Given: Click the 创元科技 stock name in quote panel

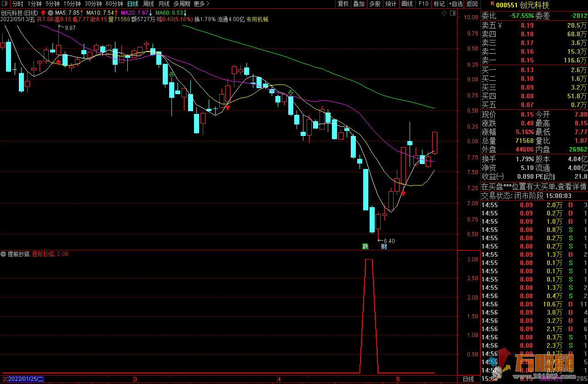Looking at the screenshot, I should [x=535, y=5].
